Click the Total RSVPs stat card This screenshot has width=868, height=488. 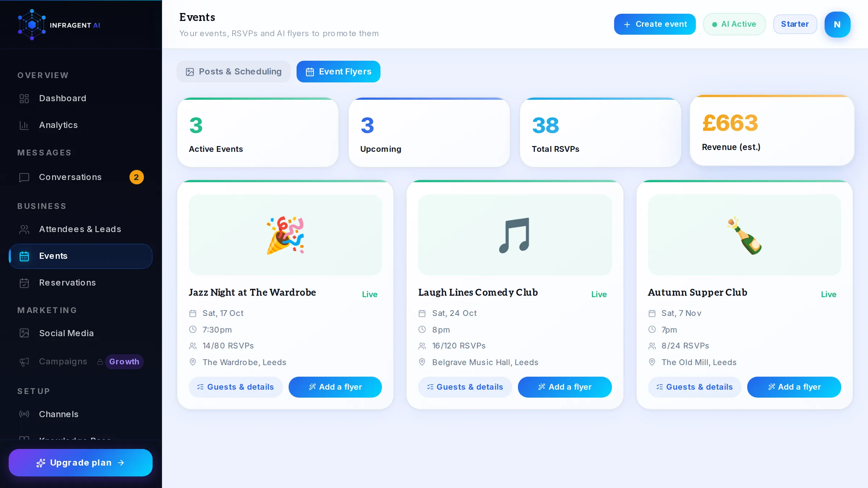point(601,132)
